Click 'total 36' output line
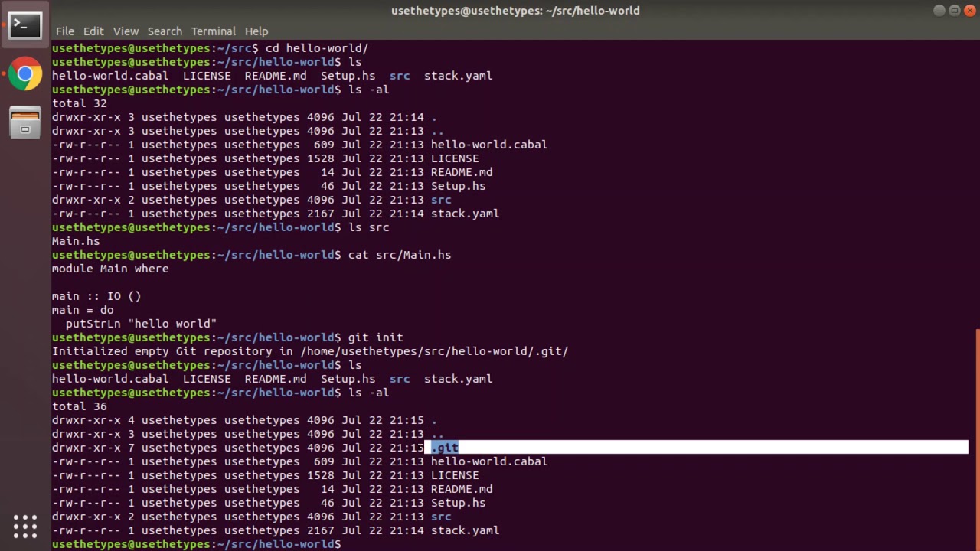The image size is (980, 551). [80, 406]
